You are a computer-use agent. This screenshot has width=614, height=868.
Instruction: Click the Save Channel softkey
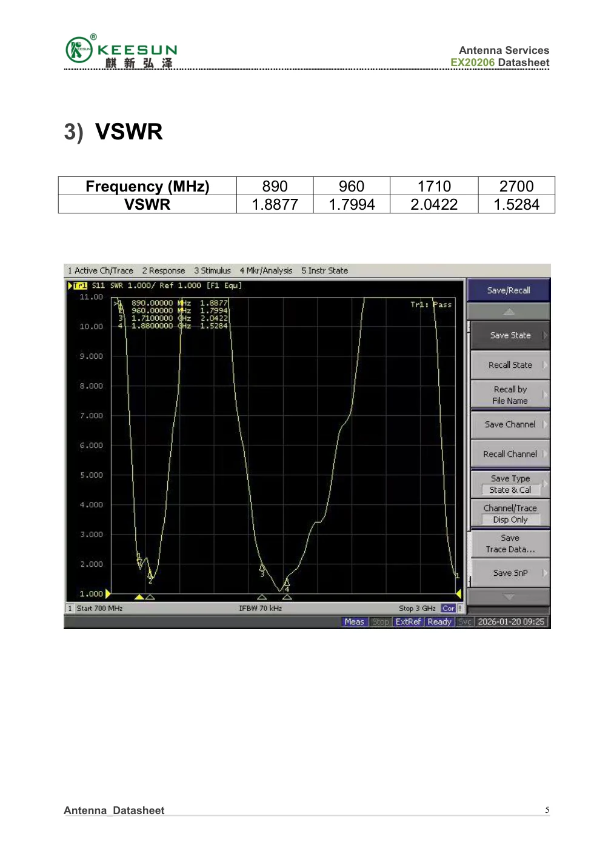(x=510, y=424)
